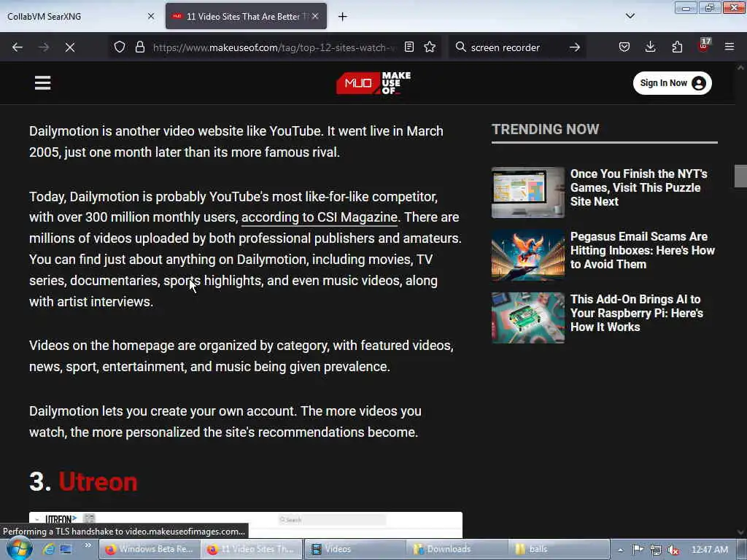Open the Utreon heading link
The height and width of the screenshot is (560, 747).
(98, 481)
